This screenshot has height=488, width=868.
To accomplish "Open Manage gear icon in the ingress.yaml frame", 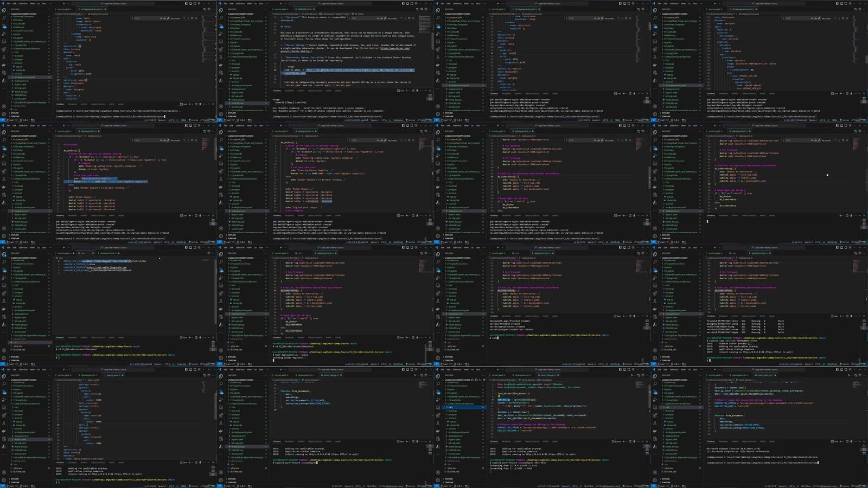I will (x=4, y=480).
